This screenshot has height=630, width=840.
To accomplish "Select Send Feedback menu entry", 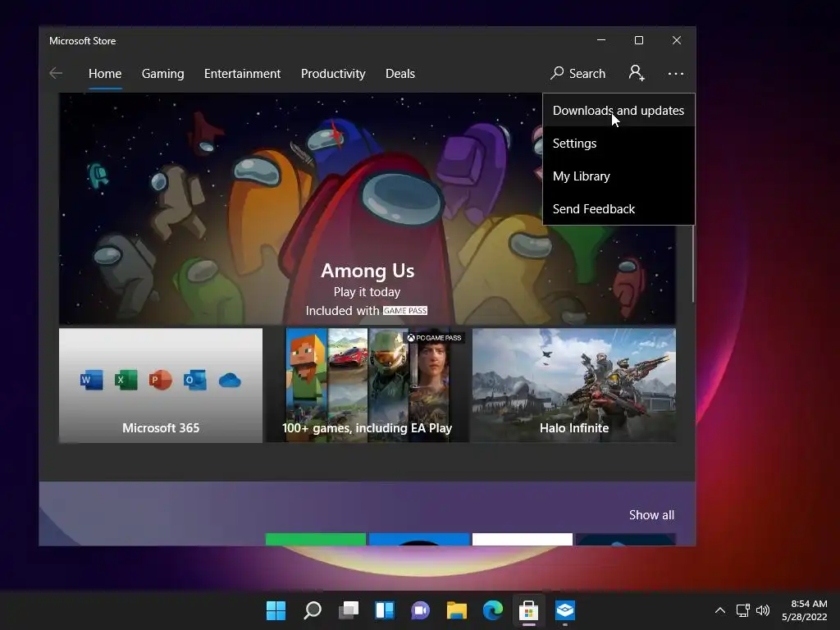I will click(x=619, y=208).
